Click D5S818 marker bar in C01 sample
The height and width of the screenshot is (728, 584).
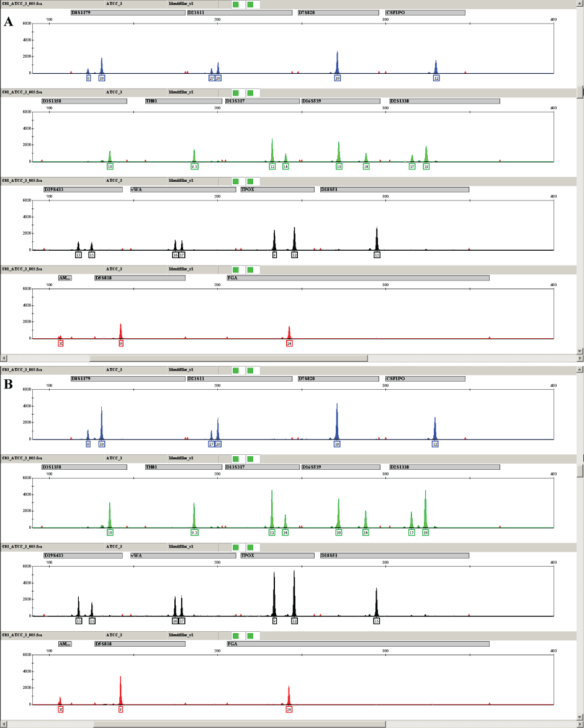click(x=140, y=278)
